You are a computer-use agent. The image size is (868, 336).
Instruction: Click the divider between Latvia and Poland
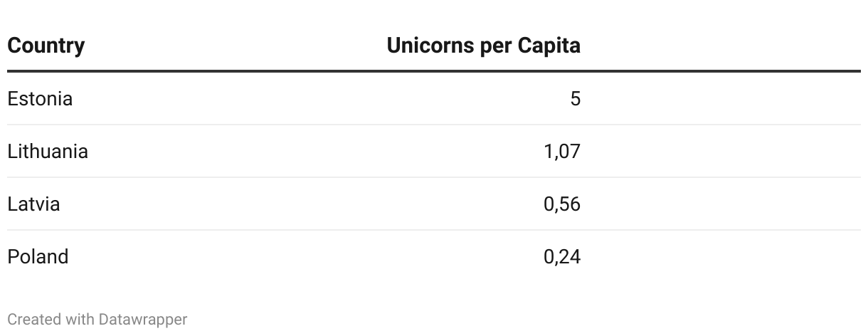(x=433, y=230)
